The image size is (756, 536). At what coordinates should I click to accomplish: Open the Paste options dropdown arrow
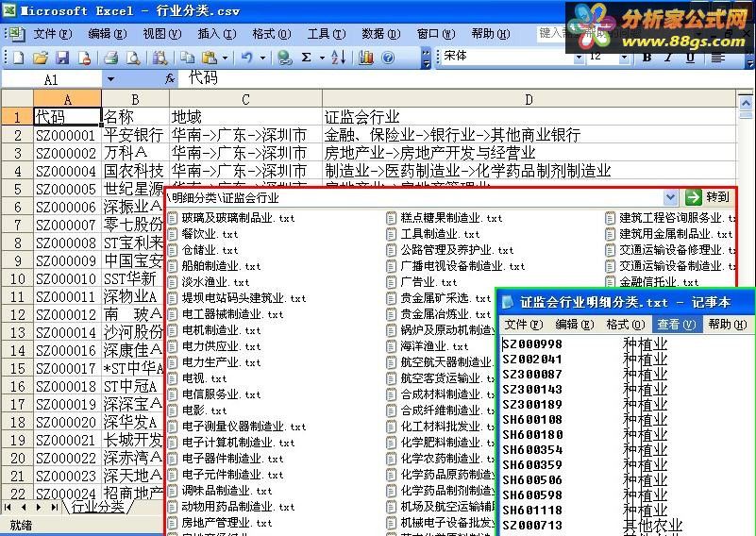coord(225,58)
